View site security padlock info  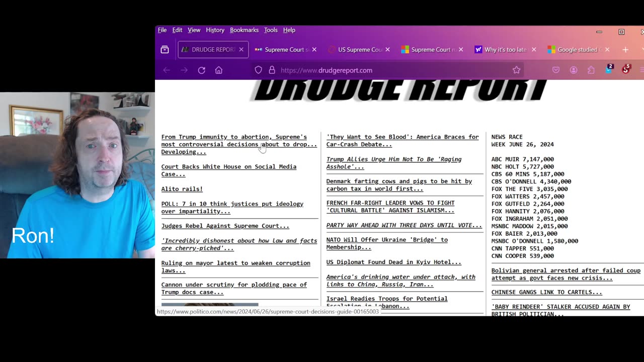point(272,70)
